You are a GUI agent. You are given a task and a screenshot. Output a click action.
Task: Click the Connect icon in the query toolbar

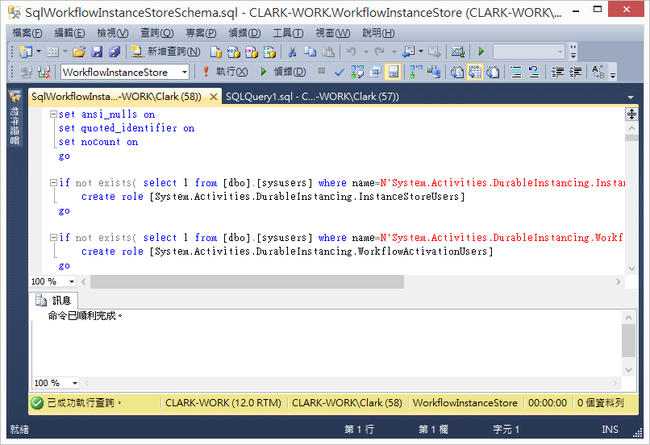tap(26, 72)
